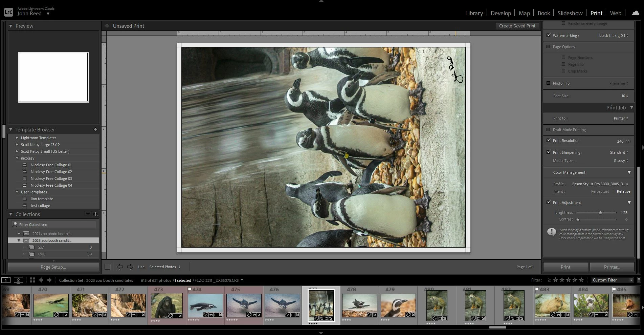This screenshot has width=644, height=335.
Task: Navigate forward using filmstrip right arrow
Action: tap(49, 280)
